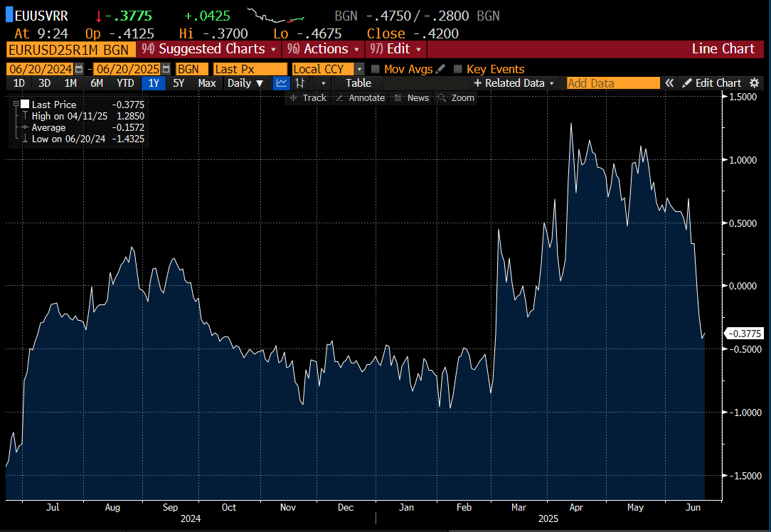Enable the Key Events checkbox
This screenshot has width=771, height=532.
[457, 69]
